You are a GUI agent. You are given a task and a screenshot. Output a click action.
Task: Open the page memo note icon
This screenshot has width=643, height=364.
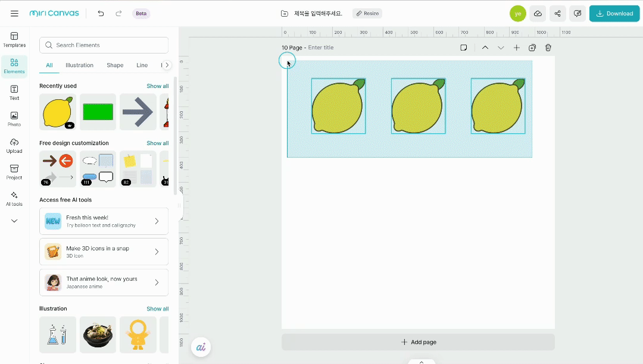point(464,48)
